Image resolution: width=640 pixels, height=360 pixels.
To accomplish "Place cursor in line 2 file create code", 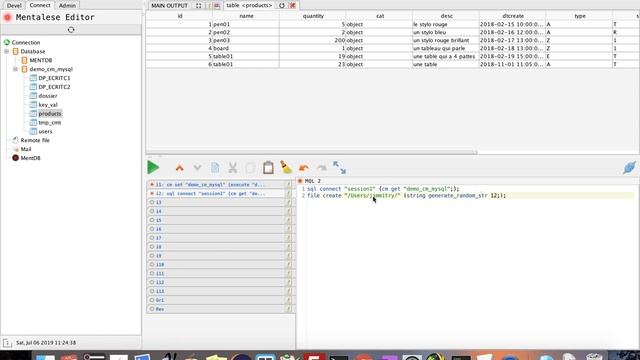I will 406,196.
